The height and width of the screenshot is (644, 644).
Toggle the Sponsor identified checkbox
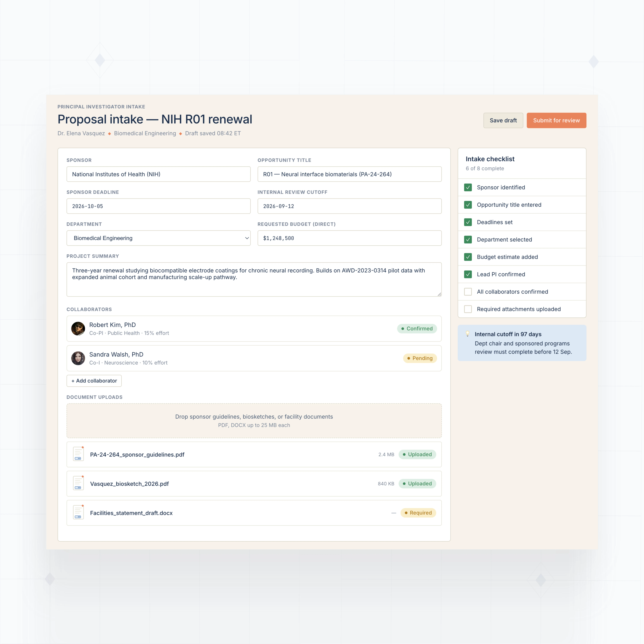468,187
